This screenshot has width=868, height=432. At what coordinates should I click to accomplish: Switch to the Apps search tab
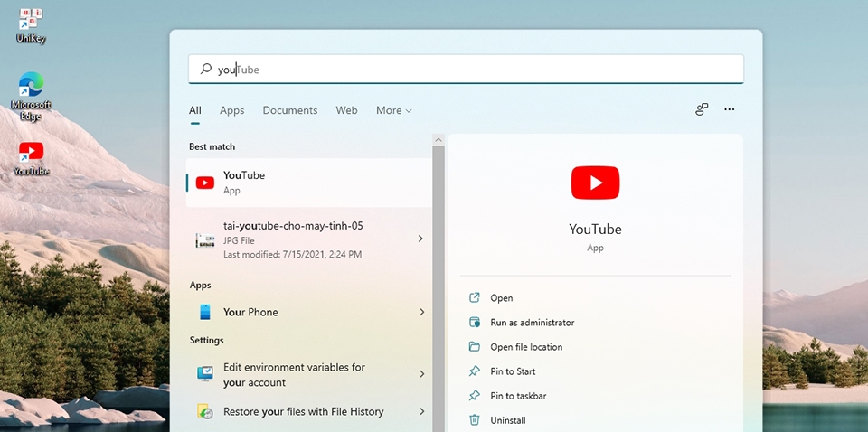coord(232,110)
